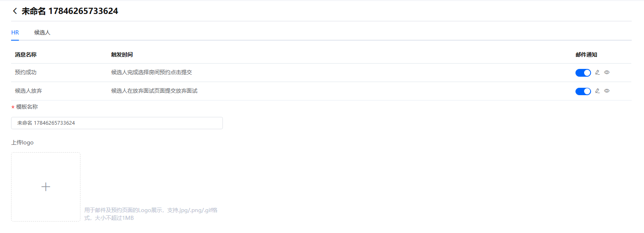Select the 预约成功 message row name
Viewport: 644px width, 233px height.
click(x=26, y=72)
